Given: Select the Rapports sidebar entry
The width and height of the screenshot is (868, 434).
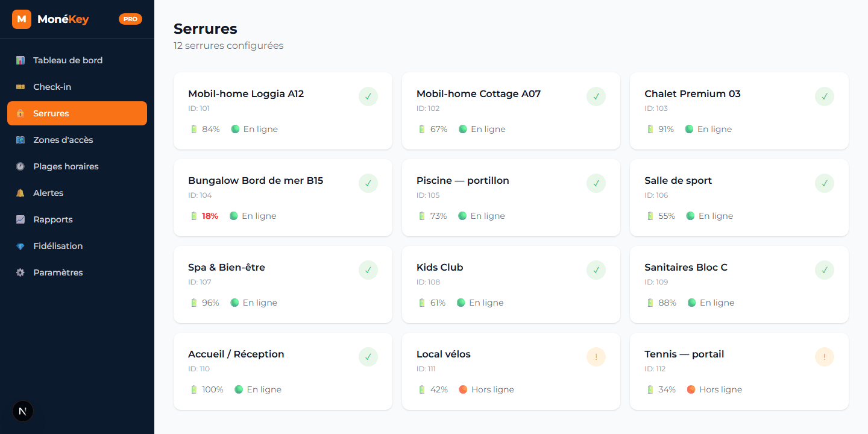Looking at the screenshot, I should pyautogui.click(x=77, y=219).
